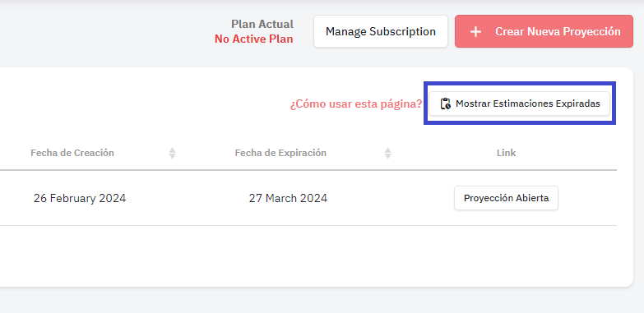Click the Plan Actual label

tap(262, 24)
